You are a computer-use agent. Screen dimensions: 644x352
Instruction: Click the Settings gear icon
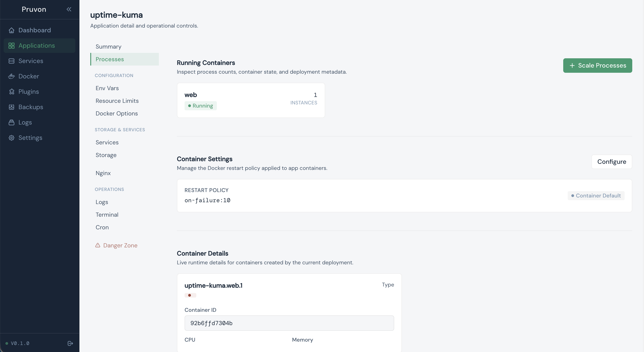click(12, 138)
